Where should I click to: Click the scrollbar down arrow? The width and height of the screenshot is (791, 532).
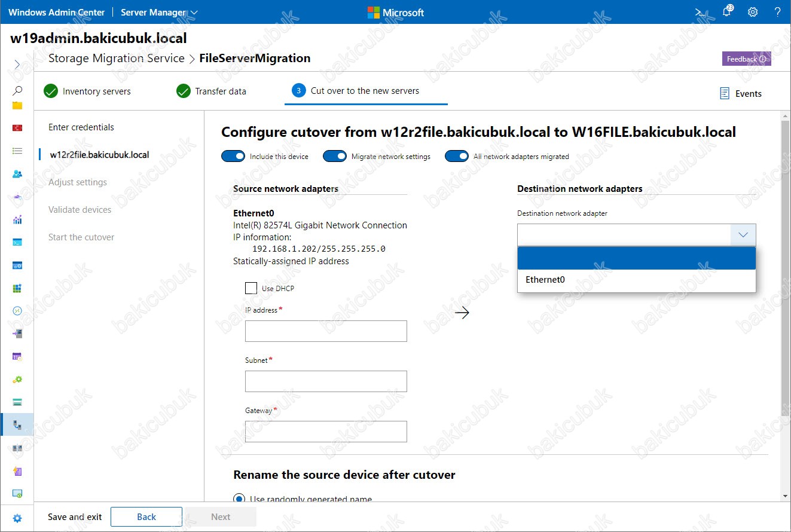(785, 496)
